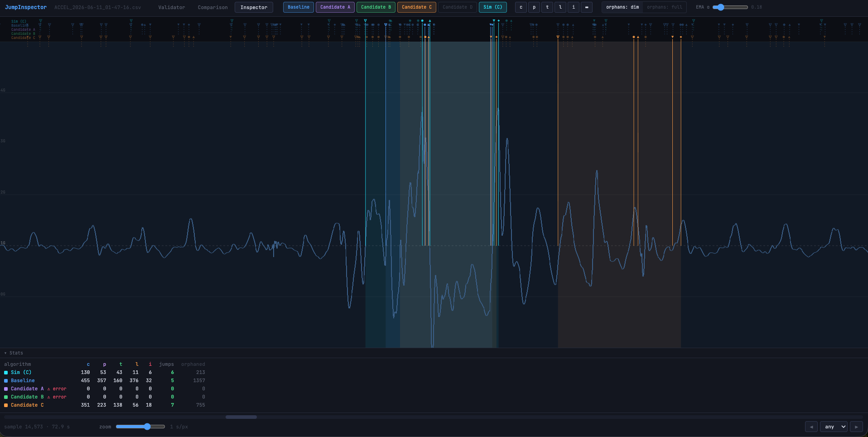
Task: Click the Candidate B error warning icon
Action: click(x=49, y=397)
